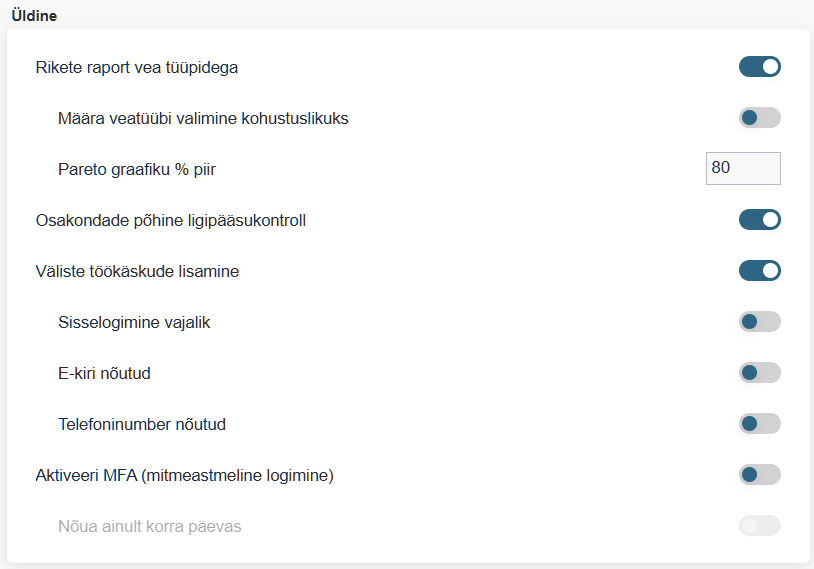
Task: Click the 'E-kiri nõutud' label text
Action: point(104,374)
